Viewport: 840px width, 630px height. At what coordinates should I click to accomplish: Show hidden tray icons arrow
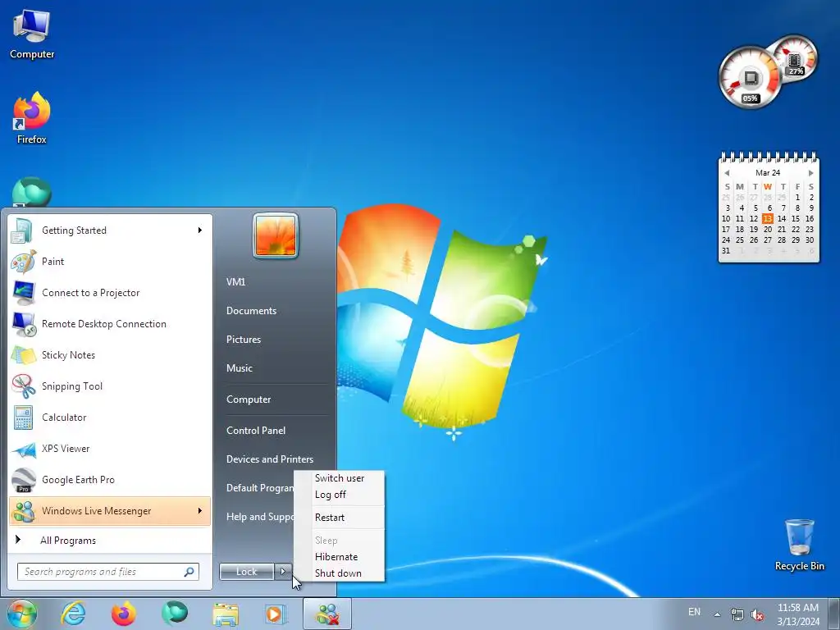(x=717, y=614)
